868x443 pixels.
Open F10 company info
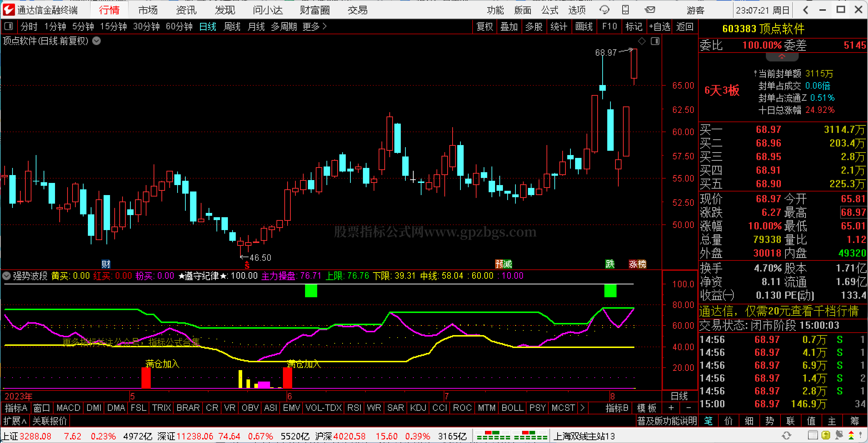(609, 26)
